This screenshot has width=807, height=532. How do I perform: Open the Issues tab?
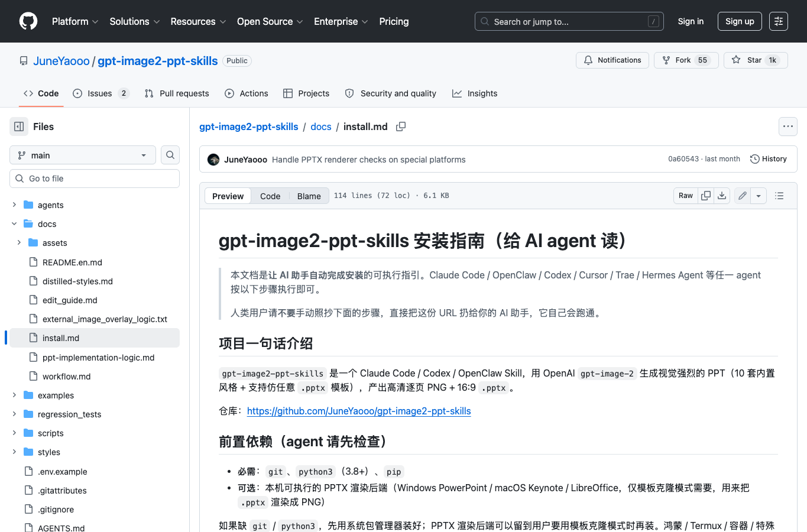[101, 93]
